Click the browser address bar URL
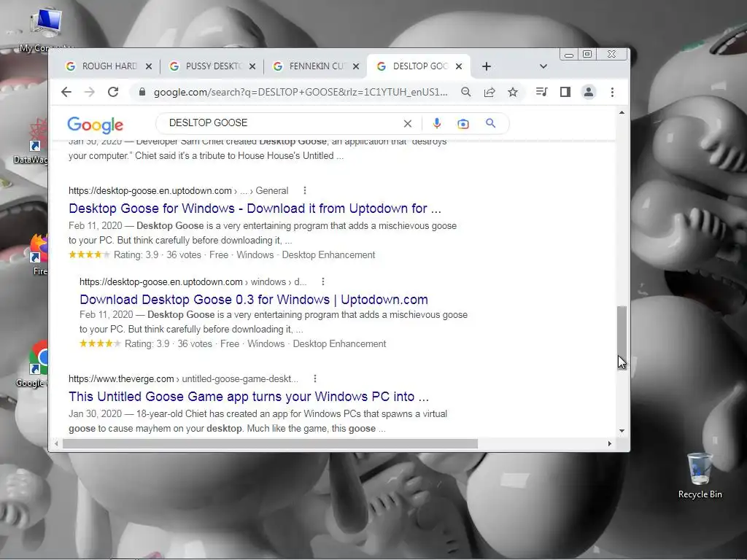This screenshot has width=747, height=560. [300, 92]
